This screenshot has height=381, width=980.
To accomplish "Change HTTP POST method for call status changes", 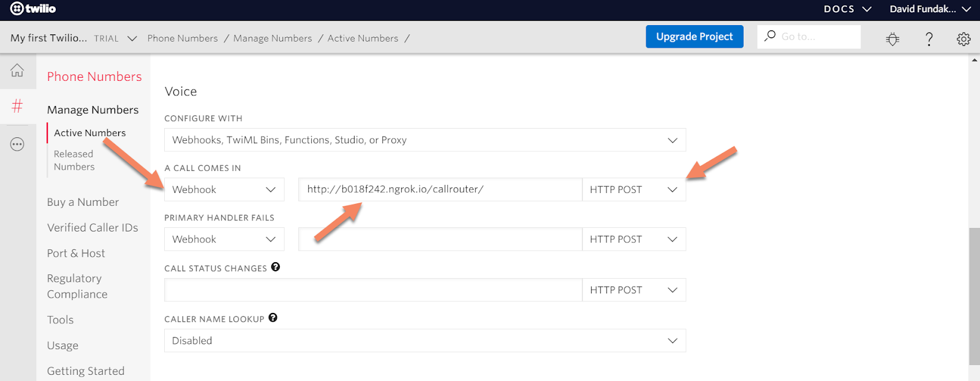I will coord(634,290).
